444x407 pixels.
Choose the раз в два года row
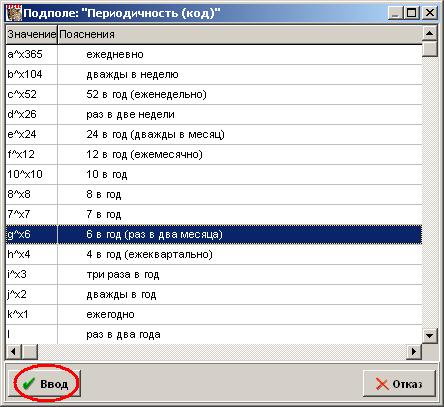coord(214,334)
